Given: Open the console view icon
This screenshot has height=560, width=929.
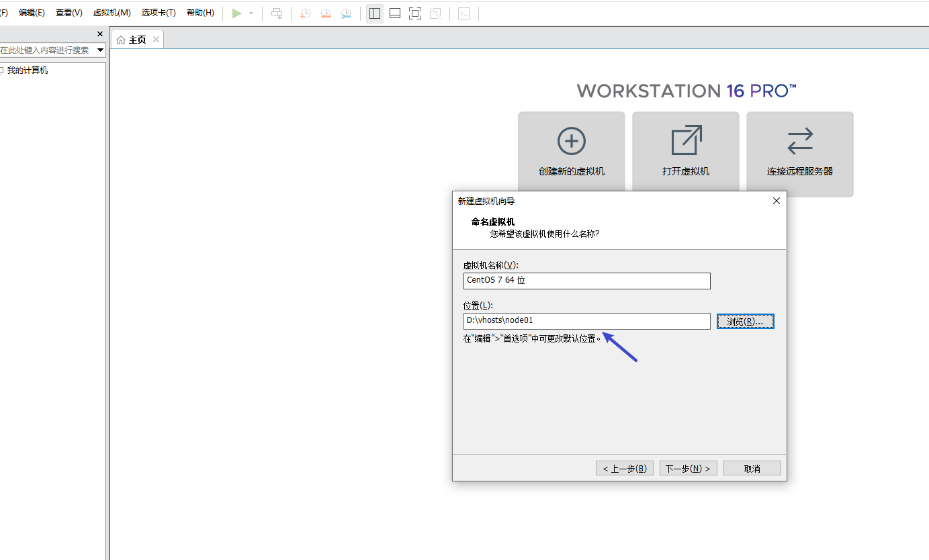Looking at the screenshot, I should click(464, 13).
